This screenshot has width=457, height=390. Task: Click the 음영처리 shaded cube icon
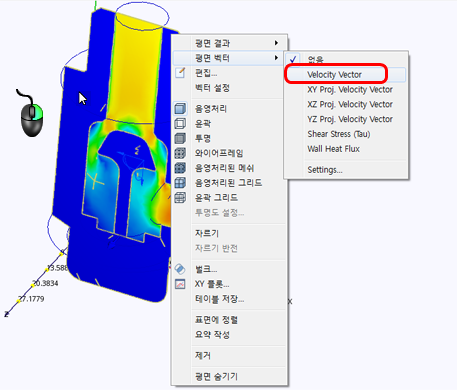(x=180, y=109)
